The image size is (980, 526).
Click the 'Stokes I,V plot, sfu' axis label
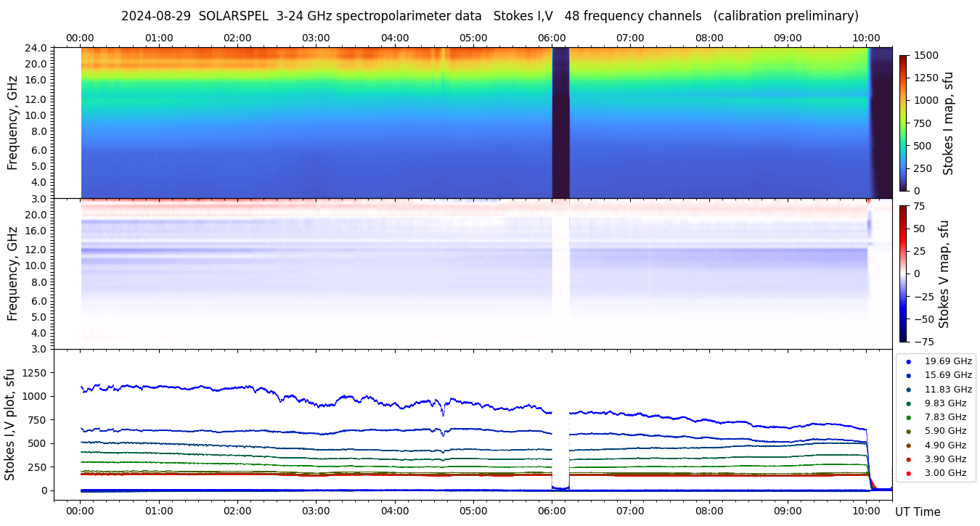click(x=10, y=424)
